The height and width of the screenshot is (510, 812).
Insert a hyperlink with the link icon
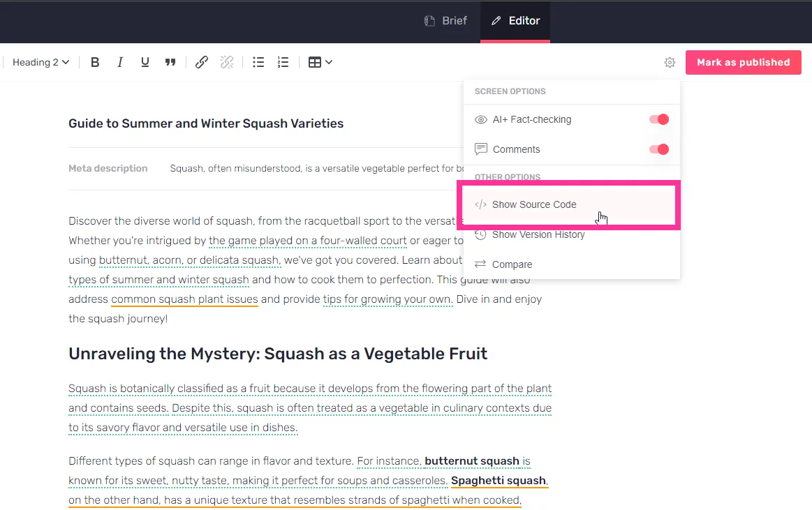coord(202,63)
